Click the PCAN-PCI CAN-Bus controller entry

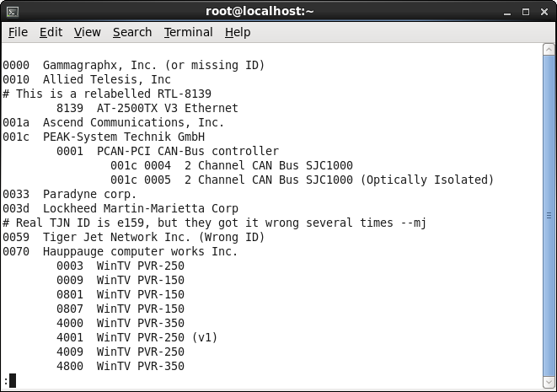click(x=168, y=151)
